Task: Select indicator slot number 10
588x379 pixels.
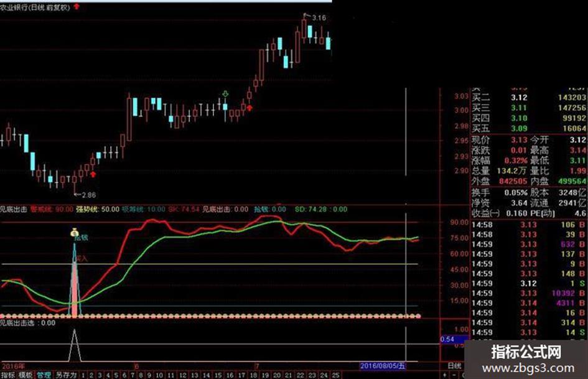Action: pos(159,375)
